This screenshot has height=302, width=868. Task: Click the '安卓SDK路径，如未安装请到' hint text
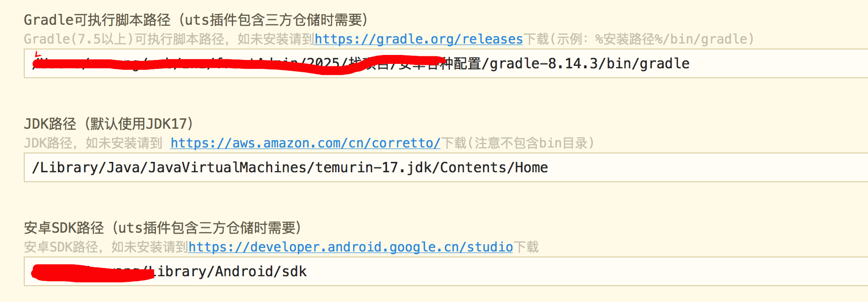click(x=105, y=247)
